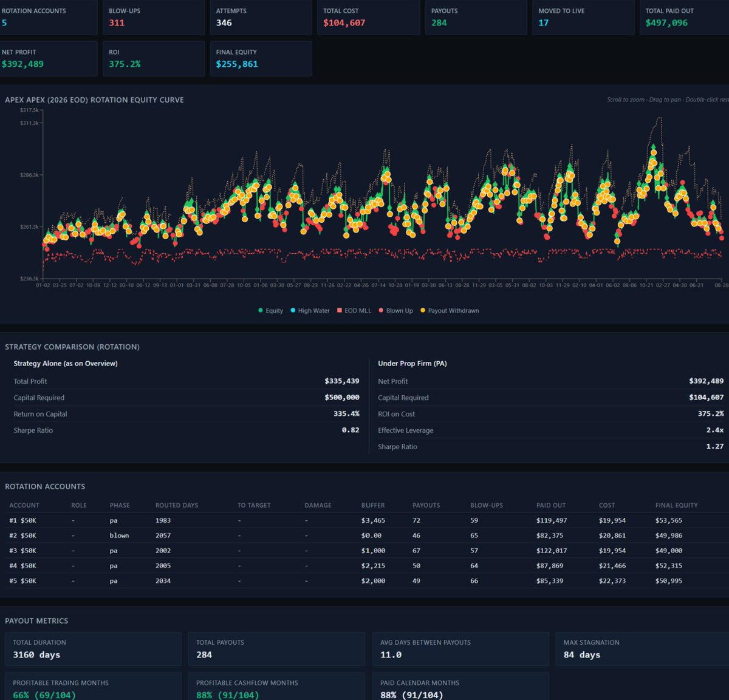Click payouts count 72 for account #1
The image size is (729, 700).
click(417, 520)
